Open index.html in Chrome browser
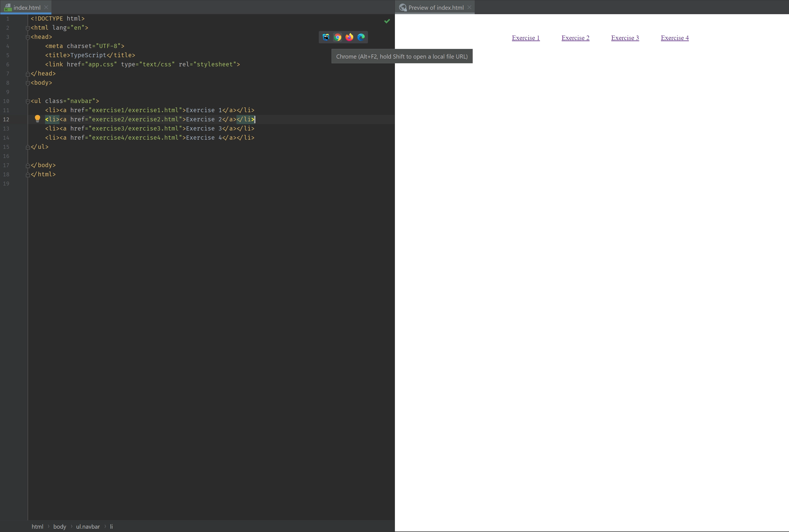This screenshot has height=532, width=789. pos(337,37)
